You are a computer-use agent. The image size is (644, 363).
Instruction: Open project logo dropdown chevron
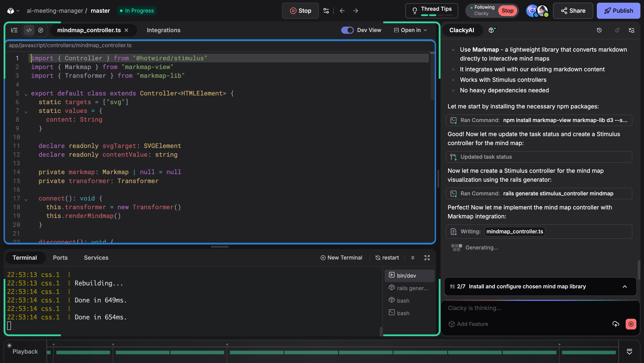point(18,11)
